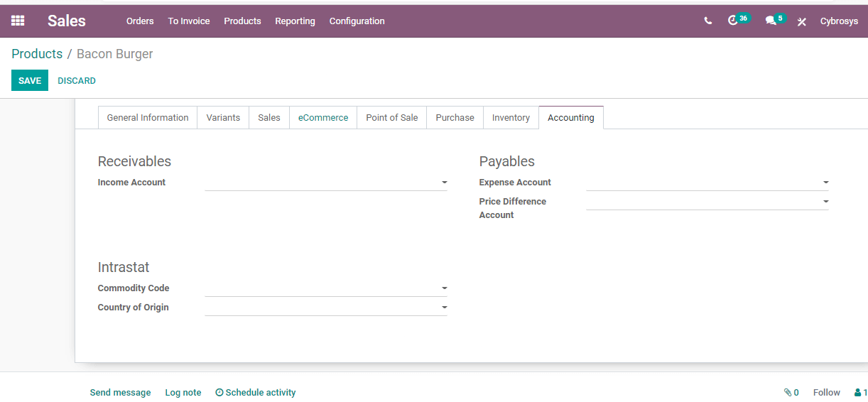
Task: Click the Sales app title
Action: (x=67, y=21)
